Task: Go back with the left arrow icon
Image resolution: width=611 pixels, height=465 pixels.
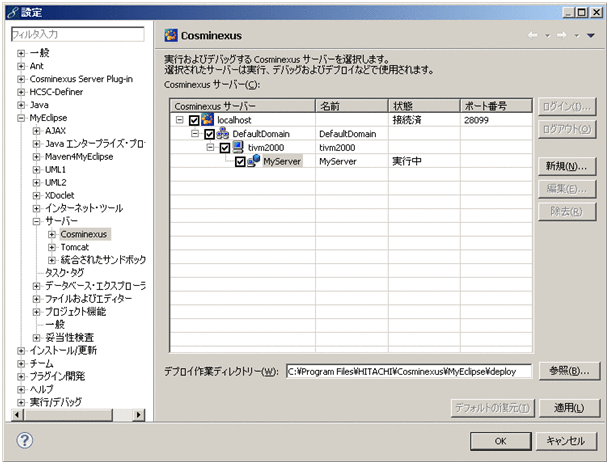Action: (533, 35)
